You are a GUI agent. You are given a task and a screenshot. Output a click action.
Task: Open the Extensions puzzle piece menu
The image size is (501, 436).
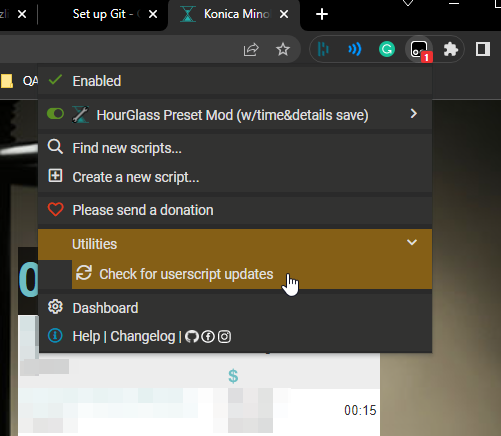point(451,50)
